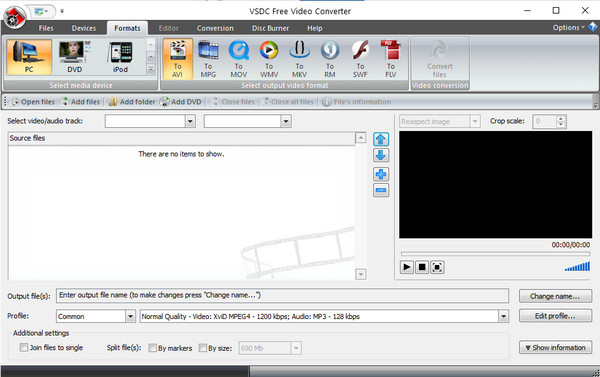Adjust the blue volume level slider

coord(577,266)
